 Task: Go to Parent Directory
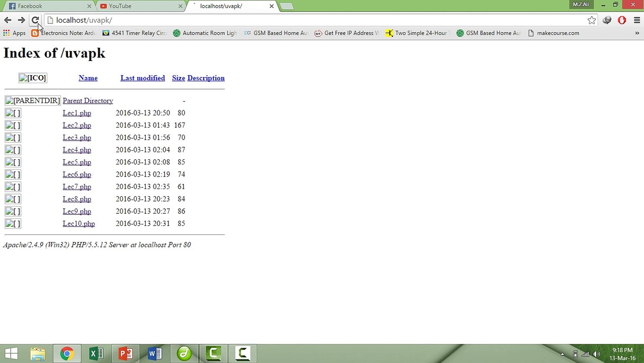point(88,101)
